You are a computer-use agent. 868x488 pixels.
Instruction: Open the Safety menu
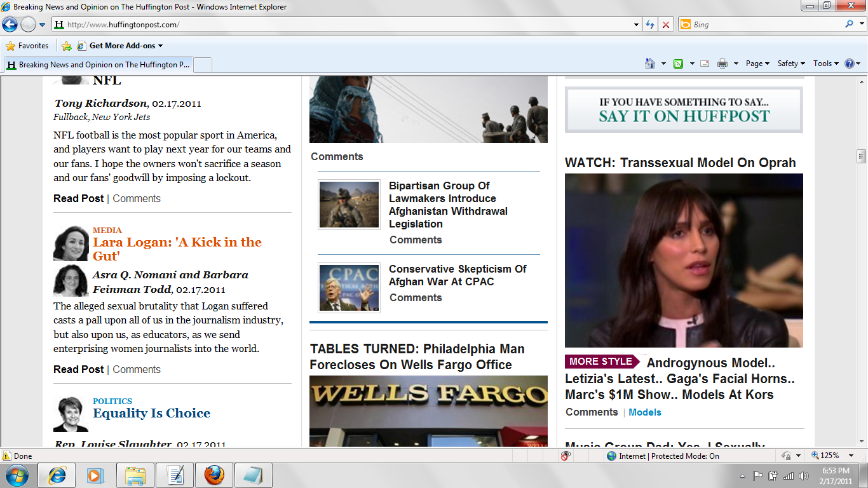pos(791,64)
